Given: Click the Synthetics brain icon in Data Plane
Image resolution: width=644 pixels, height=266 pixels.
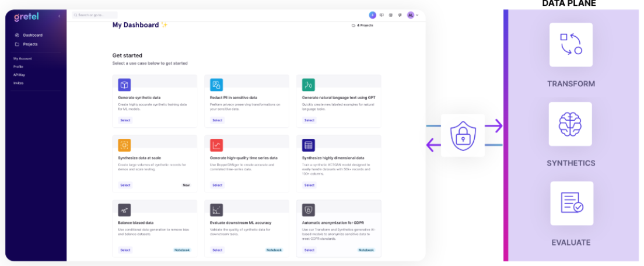Looking at the screenshot, I should 570,124.
